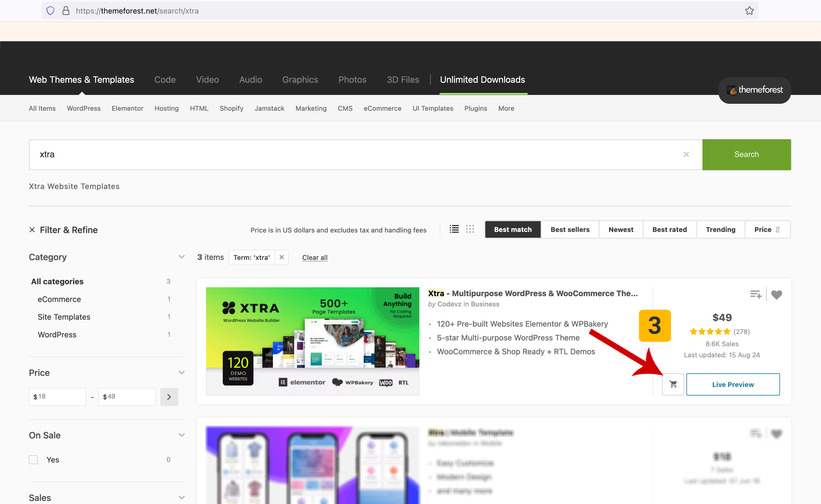Open Unlimited Downloads tab

pyautogui.click(x=482, y=80)
